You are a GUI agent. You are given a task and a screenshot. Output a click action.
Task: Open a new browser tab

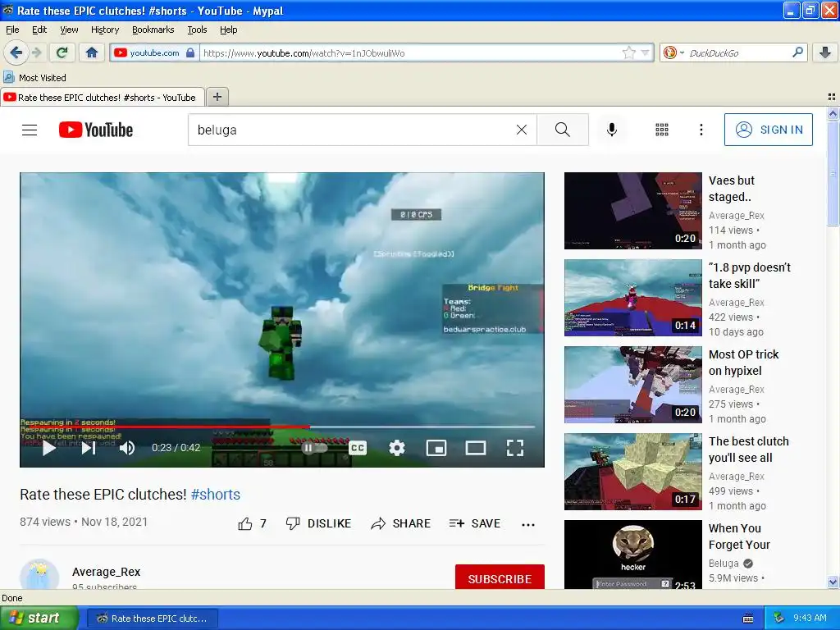click(x=217, y=97)
